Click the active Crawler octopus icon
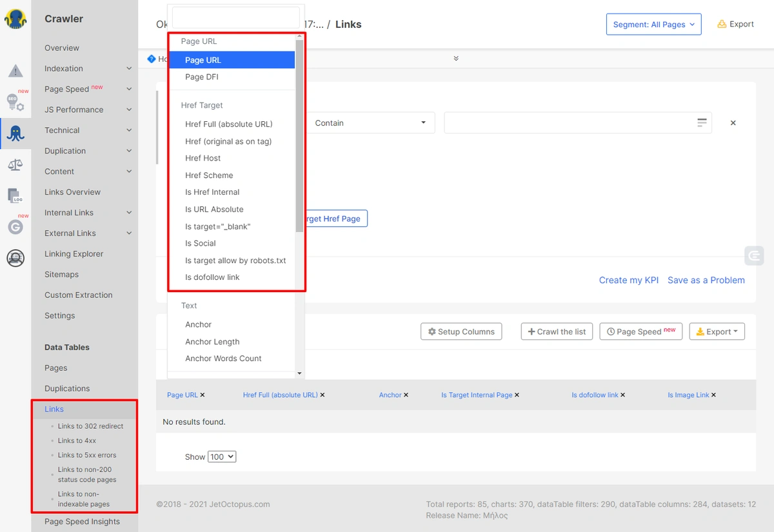Screen dimensions: 774x532 14,133
